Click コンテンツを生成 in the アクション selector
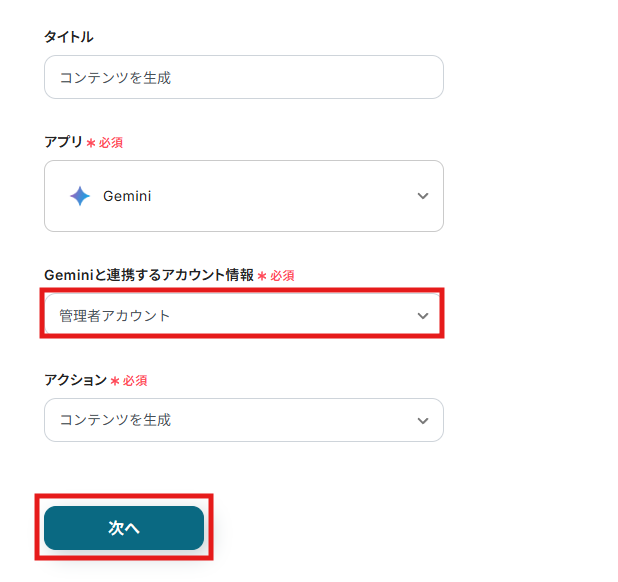Image resolution: width=618 pixels, height=582 pixels. (x=115, y=420)
